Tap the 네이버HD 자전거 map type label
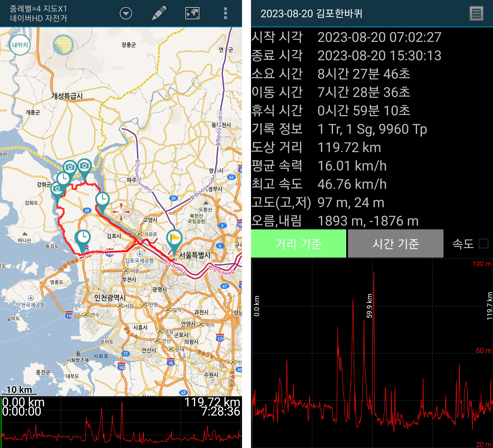 point(38,18)
